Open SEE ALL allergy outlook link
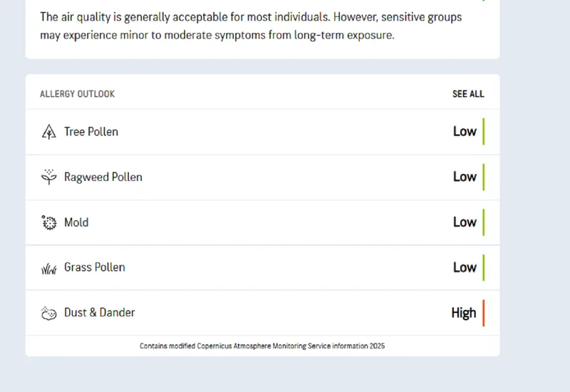 click(468, 94)
